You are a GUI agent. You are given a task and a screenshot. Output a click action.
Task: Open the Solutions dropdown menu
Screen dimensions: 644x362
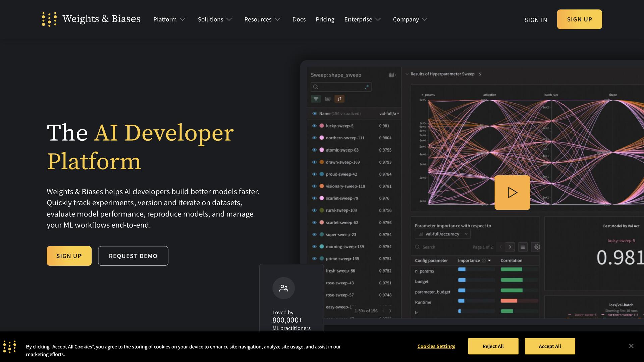[x=215, y=19]
